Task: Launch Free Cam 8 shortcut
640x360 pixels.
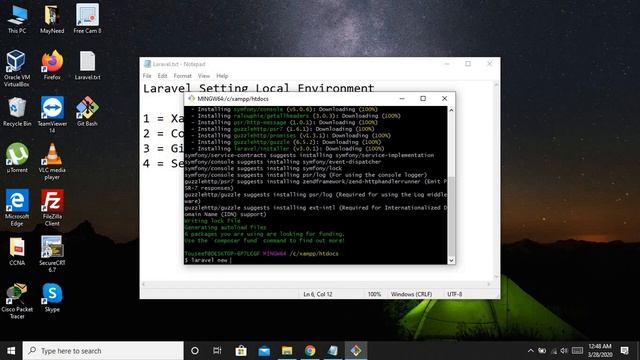Action: click(87, 19)
